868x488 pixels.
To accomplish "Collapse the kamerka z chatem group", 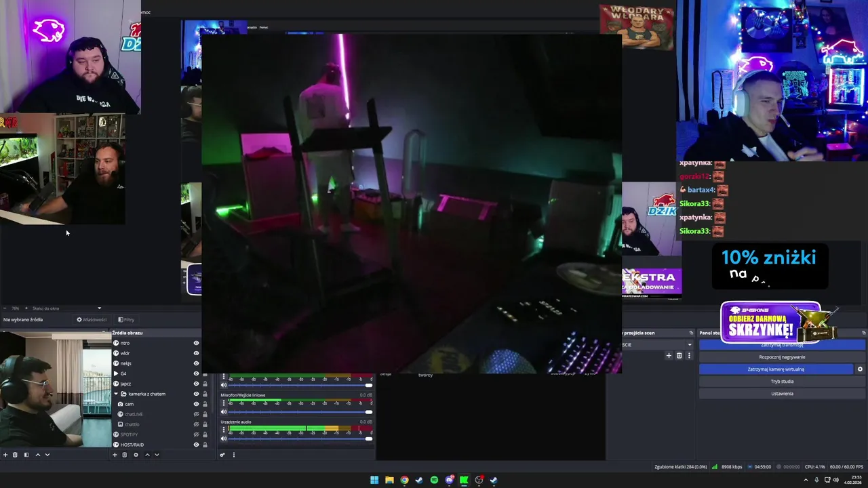I will [x=116, y=394].
